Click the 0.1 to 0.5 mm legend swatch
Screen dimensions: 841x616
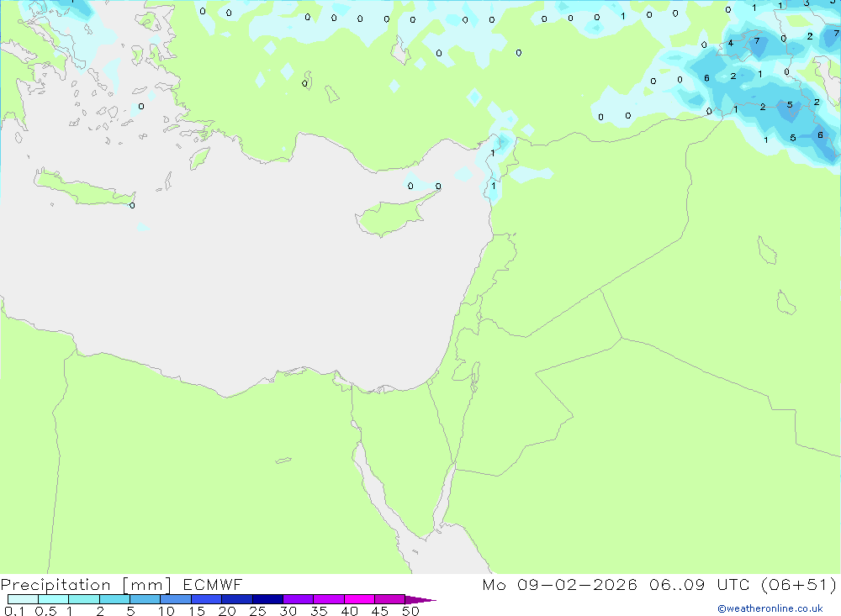coord(23,599)
